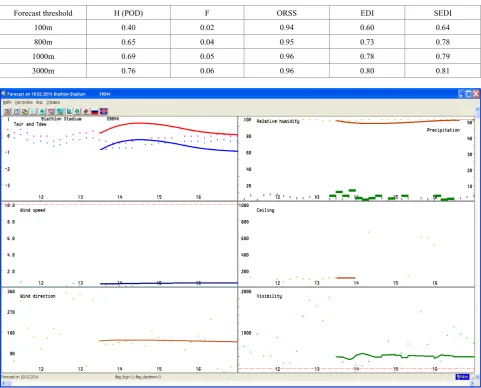The image size is (481, 388).
Task: Click the toolbar icon left of the green circle
Action: [x=69, y=111]
